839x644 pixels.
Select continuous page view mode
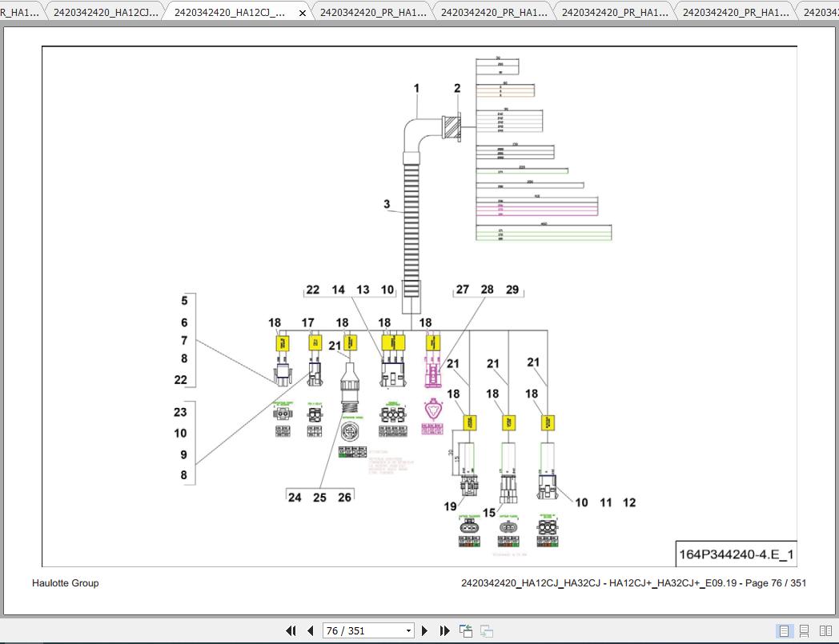pos(805,631)
